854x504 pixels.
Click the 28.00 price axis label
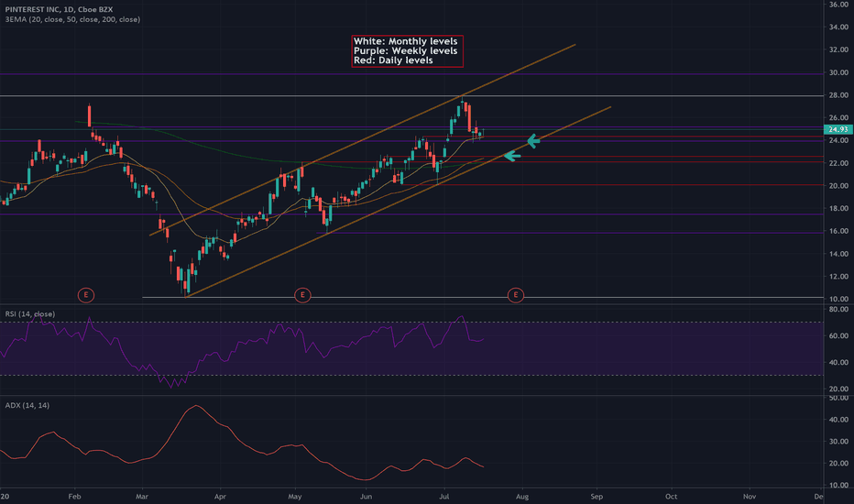[x=838, y=94]
